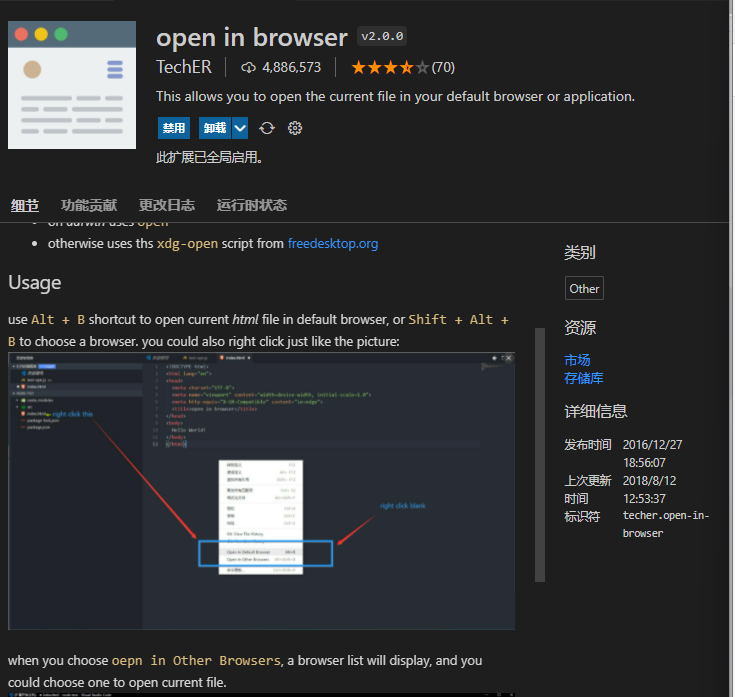Click the 卸载 button

click(215, 128)
